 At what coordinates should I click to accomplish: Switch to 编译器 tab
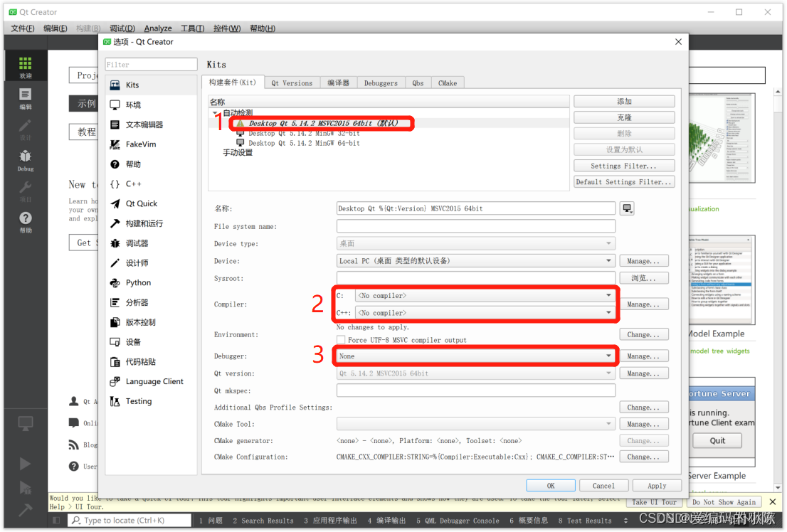coord(338,83)
